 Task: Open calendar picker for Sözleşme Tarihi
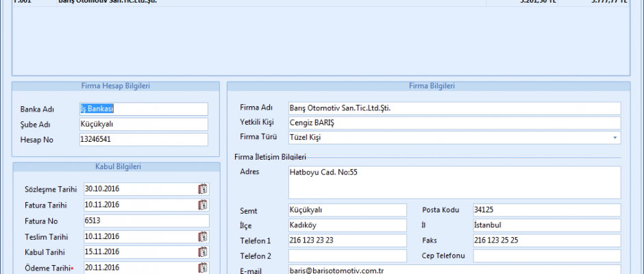pyautogui.click(x=203, y=189)
